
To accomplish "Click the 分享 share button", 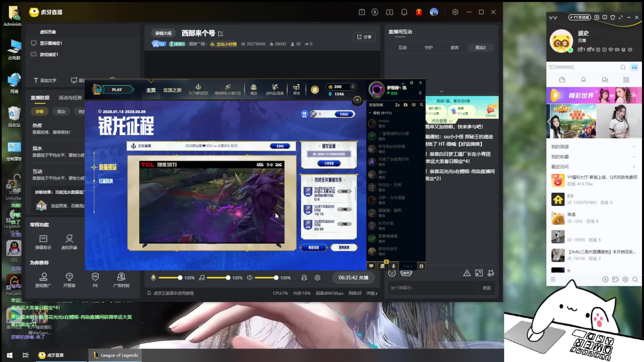I will 364,37.
